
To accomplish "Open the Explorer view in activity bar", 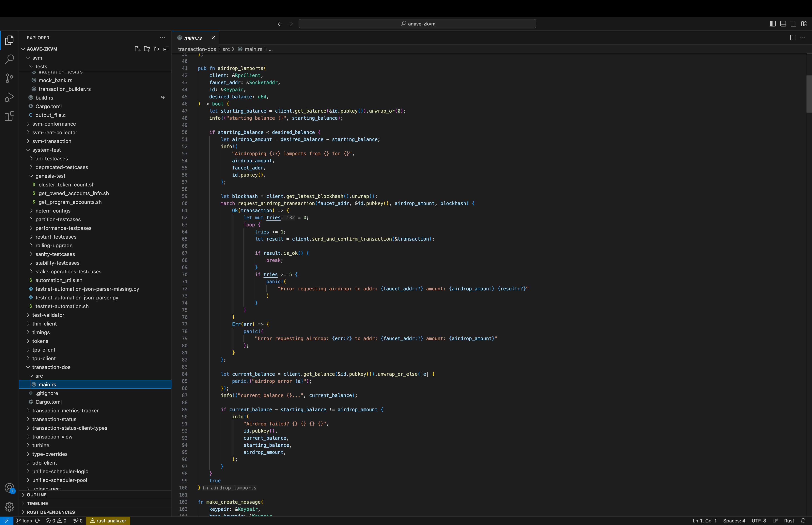I will tap(9, 40).
